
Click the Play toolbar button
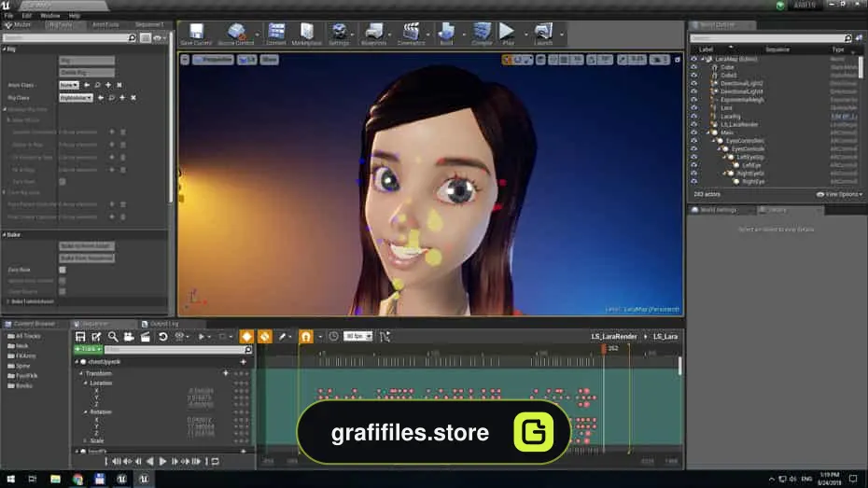tap(507, 34)
